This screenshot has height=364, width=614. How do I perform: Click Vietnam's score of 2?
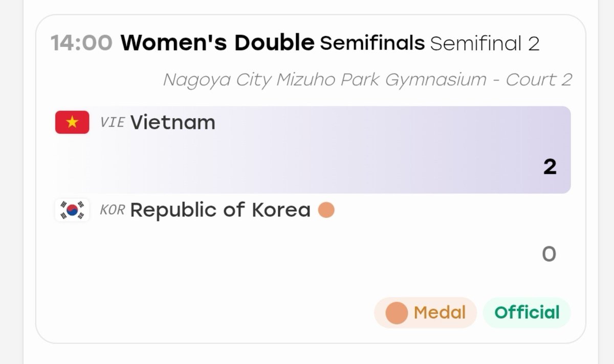550,167
